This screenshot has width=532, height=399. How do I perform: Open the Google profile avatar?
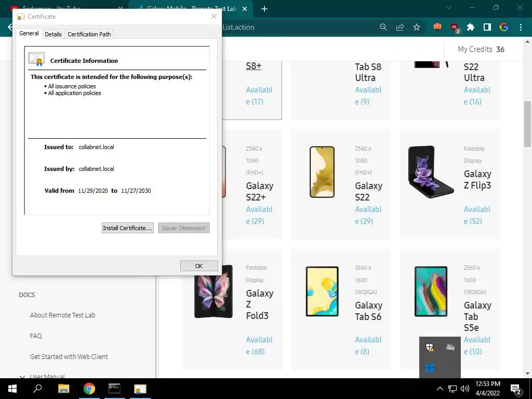point(504,27)
